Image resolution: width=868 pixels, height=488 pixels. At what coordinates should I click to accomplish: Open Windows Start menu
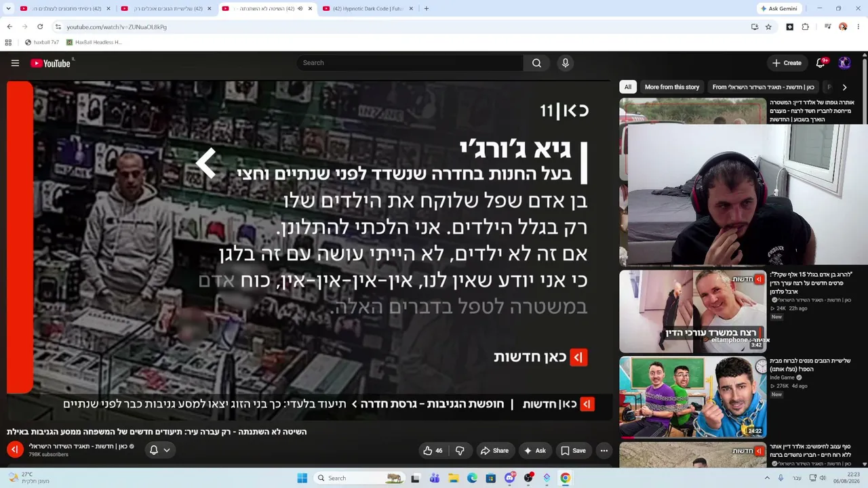pyautogui.click(x=302, y=478)
